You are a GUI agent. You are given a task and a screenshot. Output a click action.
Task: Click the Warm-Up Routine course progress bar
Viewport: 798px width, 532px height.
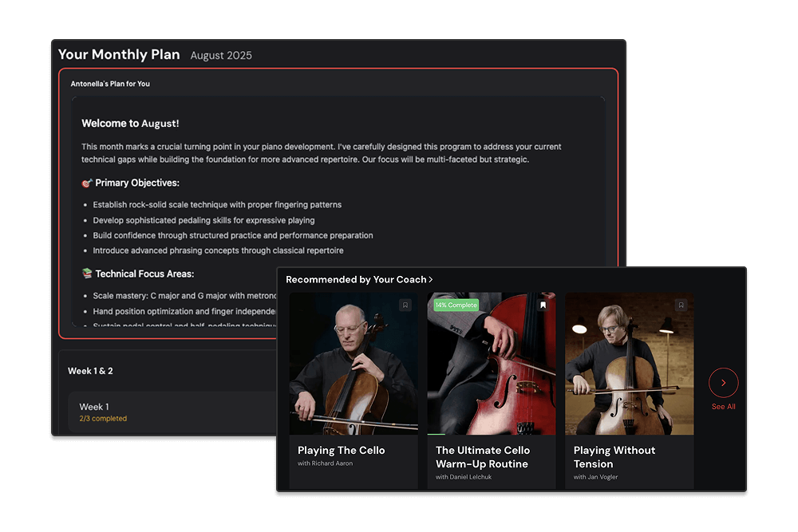pyautogui.click(x=492, y=434)
